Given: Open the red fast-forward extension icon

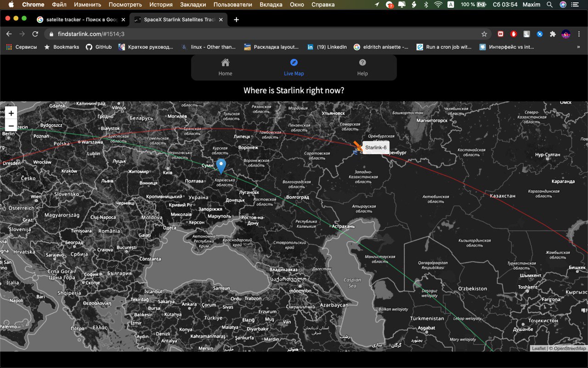Looking at the screenshot, I should (501, 34).
